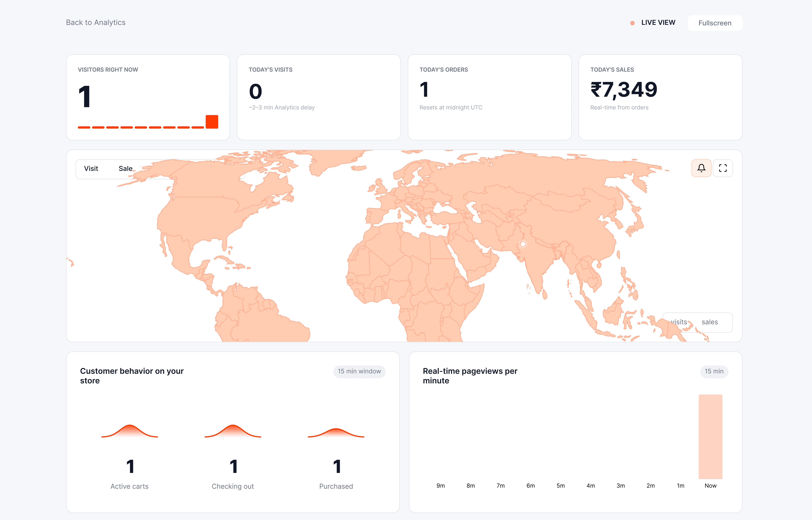Click the Active carts curve graphic
The image size is (812, 520).
coord(130,431)
